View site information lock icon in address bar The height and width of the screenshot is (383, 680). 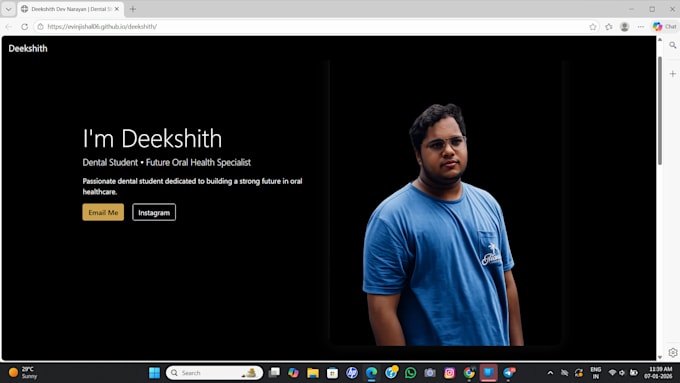(x=40, y=26)
